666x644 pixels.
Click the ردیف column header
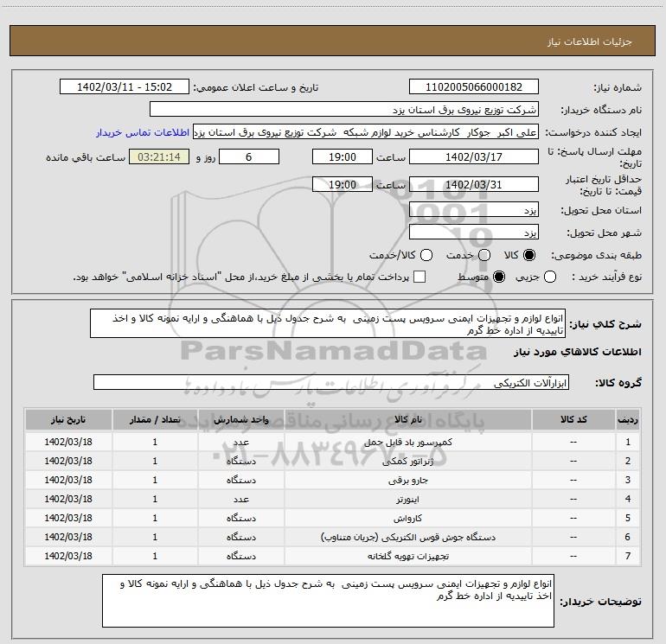point(628,419)
